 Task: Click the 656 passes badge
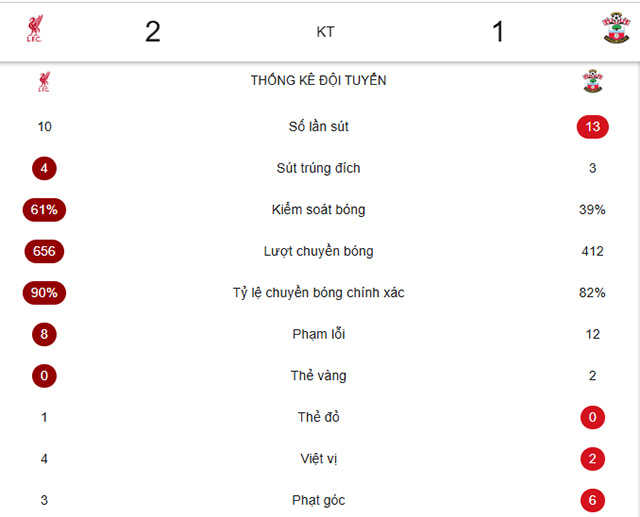point(44,252)
